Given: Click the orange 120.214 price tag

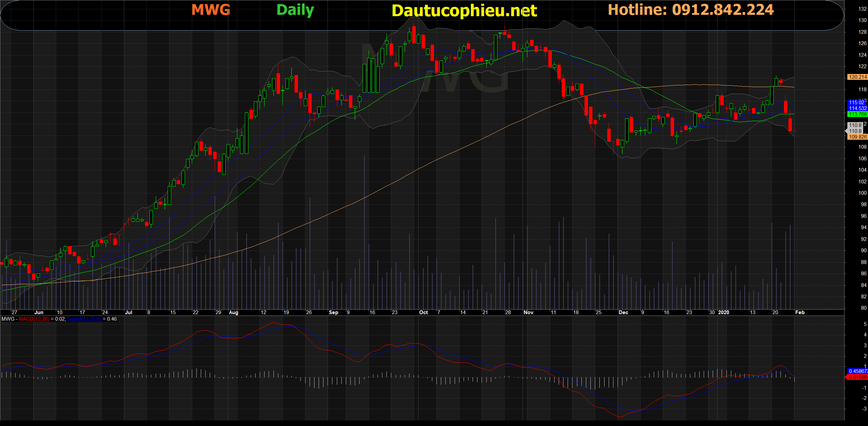Looking at the screenshot, I should point(857,77).
